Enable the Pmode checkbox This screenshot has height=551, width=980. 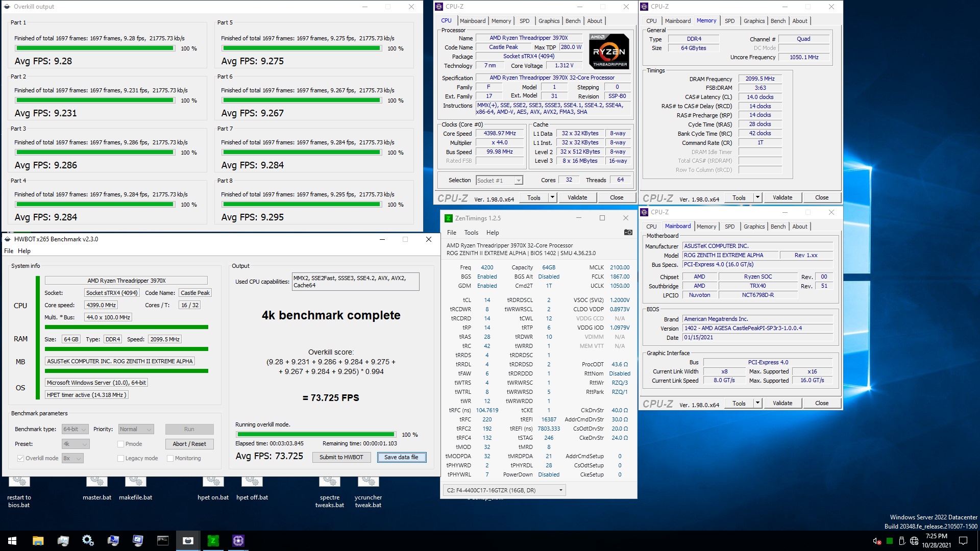121,444
